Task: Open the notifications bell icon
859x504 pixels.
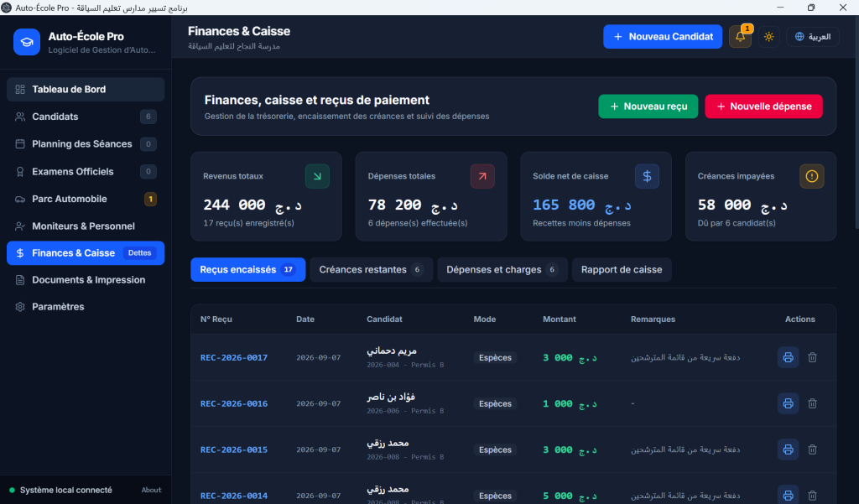Action: coord(740,37)
